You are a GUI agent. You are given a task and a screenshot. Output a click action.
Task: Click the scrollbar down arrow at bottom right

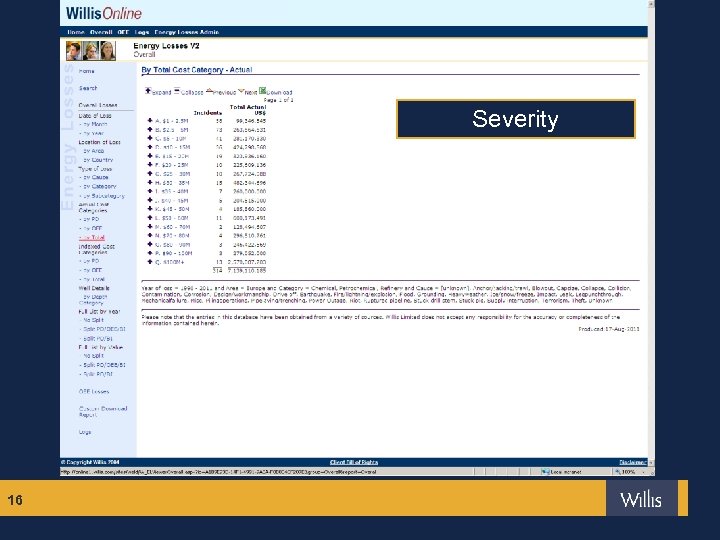651,463
